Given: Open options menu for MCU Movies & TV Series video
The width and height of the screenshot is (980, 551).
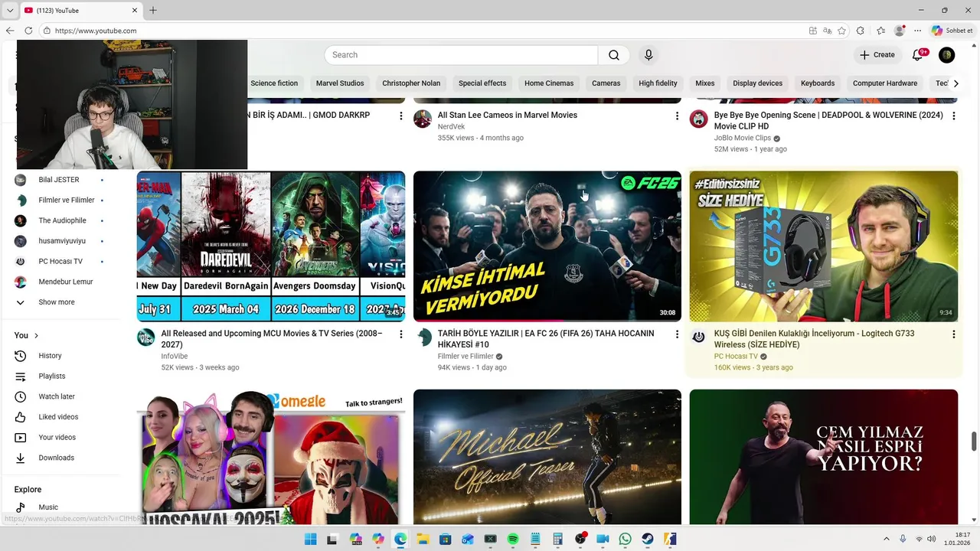Looking at the screenshot, I should click(x=400, y=334).
